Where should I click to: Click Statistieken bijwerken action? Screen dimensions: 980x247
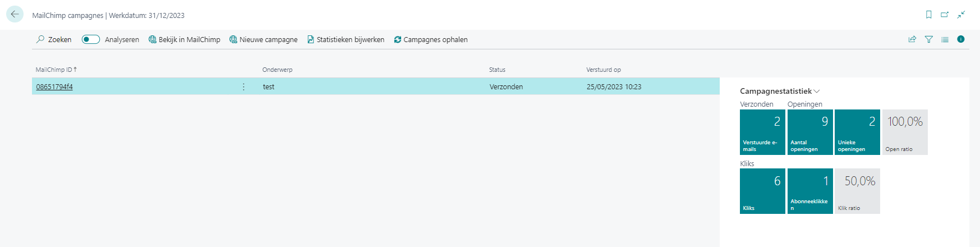point(346,39)
